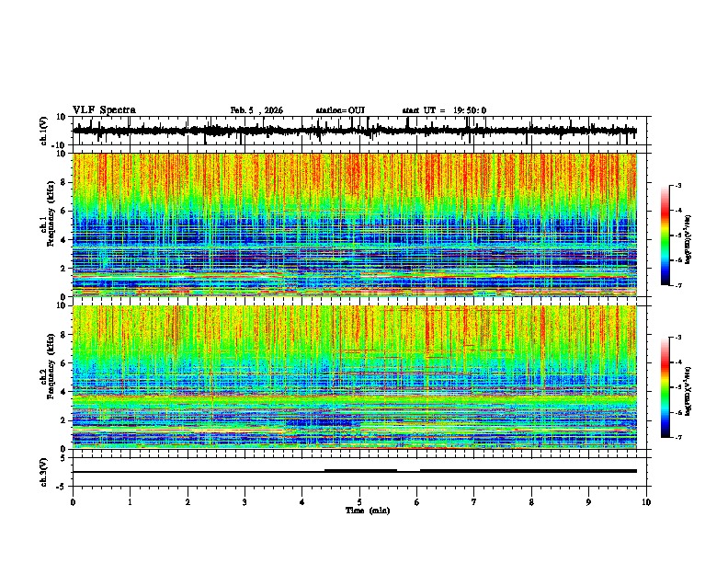
Task: Click the "8" tick on the time axis
Action: (531, 502)
